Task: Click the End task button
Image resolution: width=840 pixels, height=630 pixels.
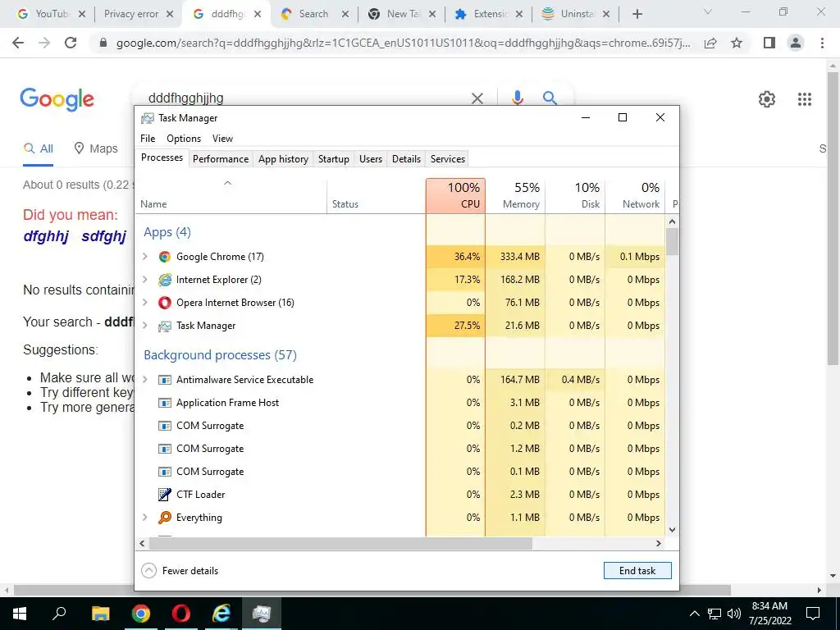Action: pos(637,571)
